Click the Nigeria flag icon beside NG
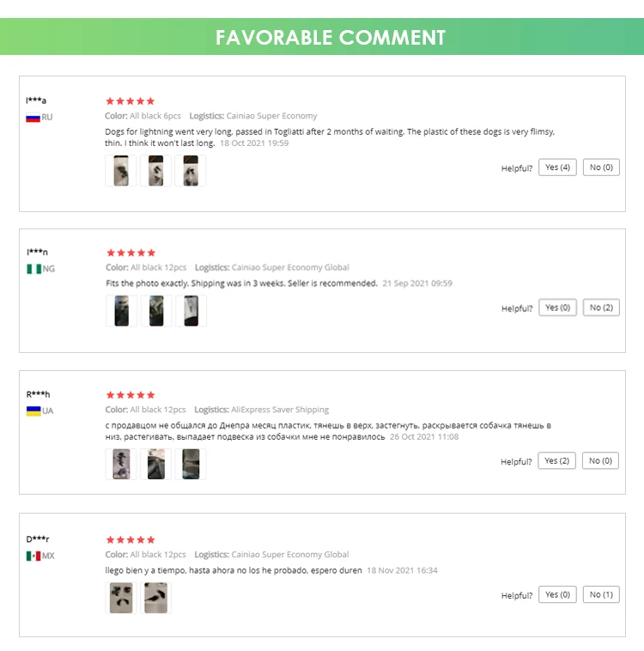 [33, 269]
